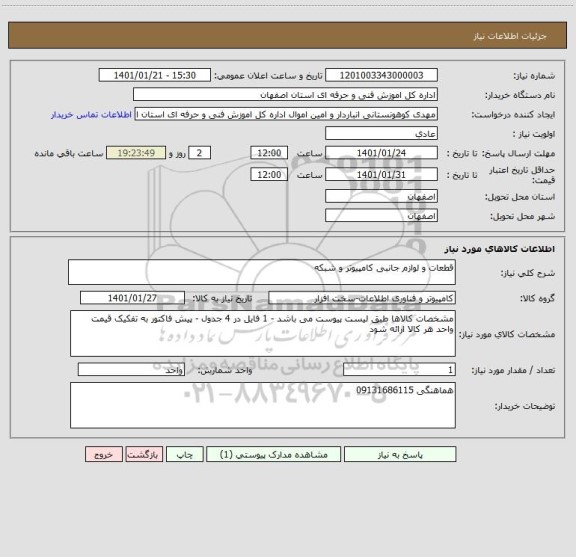
Task: Click the چاپ print button
Action: (x=185, y=454)
